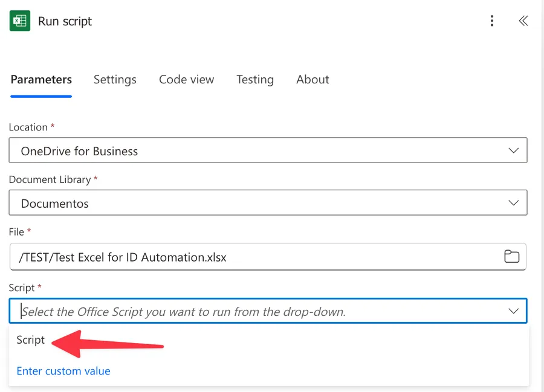Open the three-dot options menu
This screenshot has height=392, width=544.
[492, 20]
